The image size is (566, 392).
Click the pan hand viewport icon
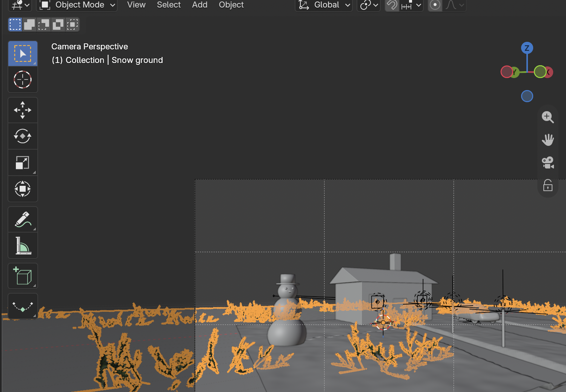(x=548, y=140)
